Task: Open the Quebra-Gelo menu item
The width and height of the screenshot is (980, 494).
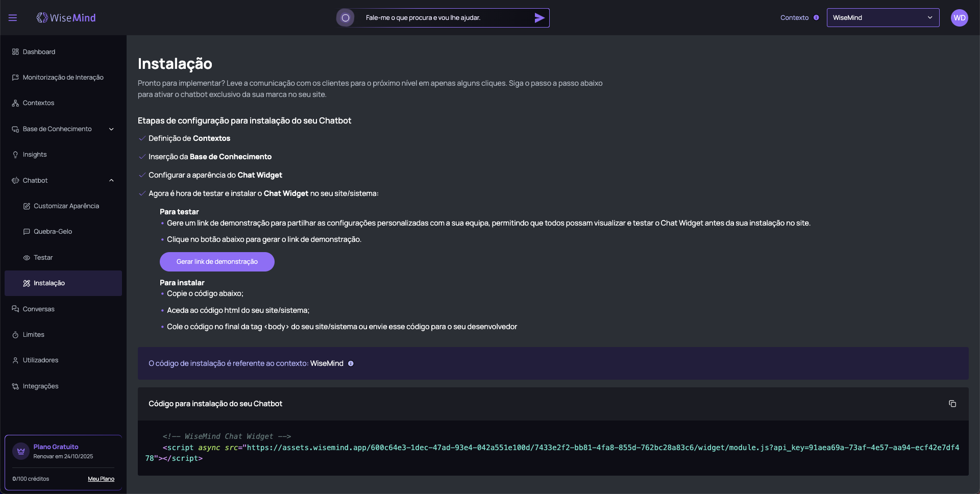Action: point(53,232)
